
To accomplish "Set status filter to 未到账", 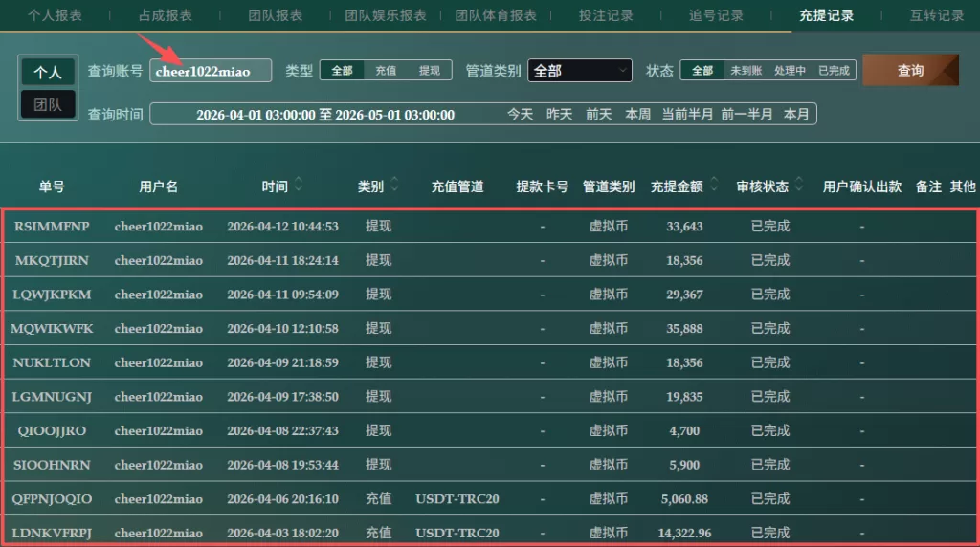I will 746,71.
